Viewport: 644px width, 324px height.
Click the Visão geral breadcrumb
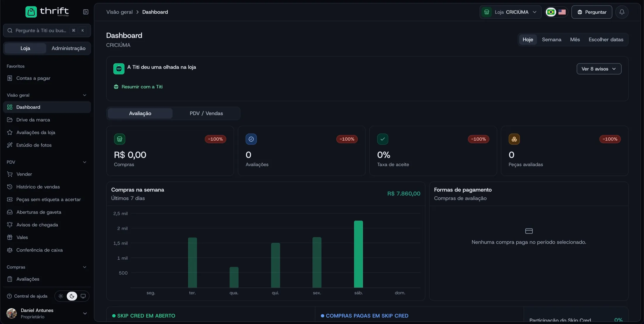pos(119,12)
